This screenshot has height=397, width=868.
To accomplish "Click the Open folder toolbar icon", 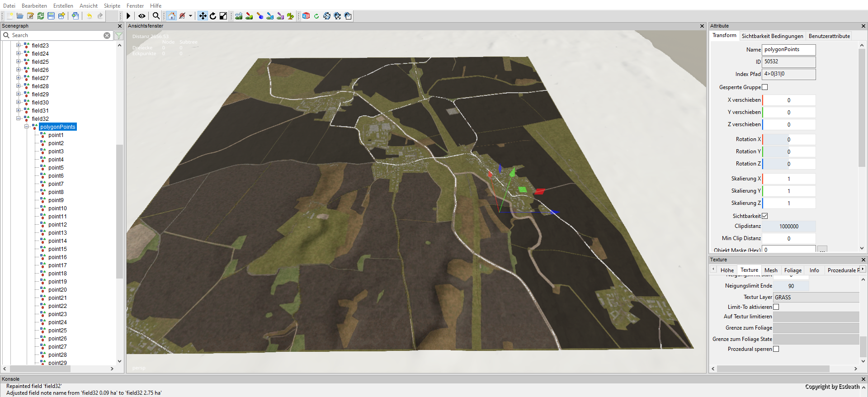I will [x=20, y=16].
